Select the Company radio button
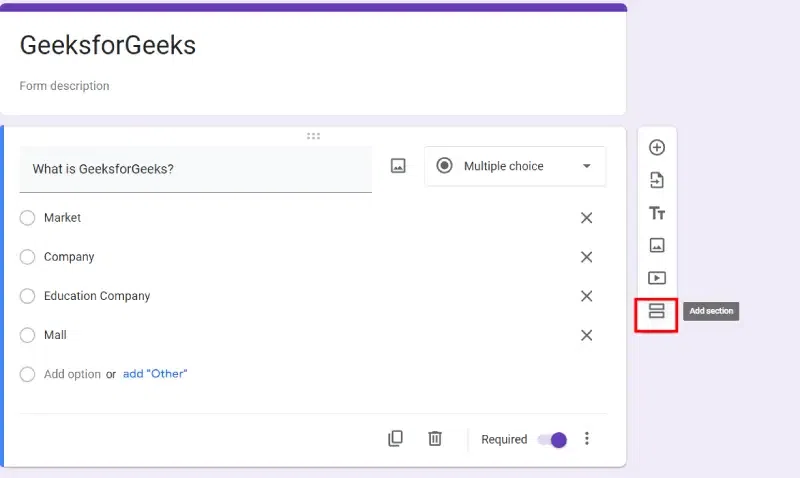This screenshot has height=478, width=800. (28, 257)
